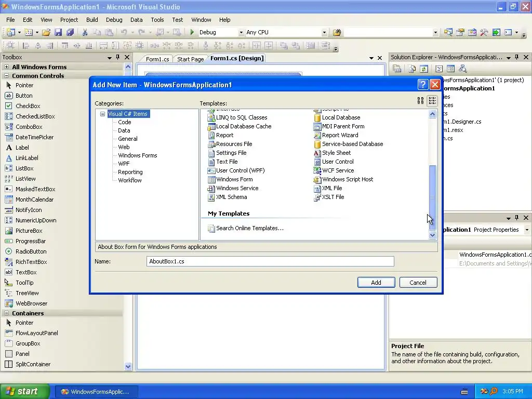Select the Workflow category
This screenshot has height=399, width=532.
129,180
